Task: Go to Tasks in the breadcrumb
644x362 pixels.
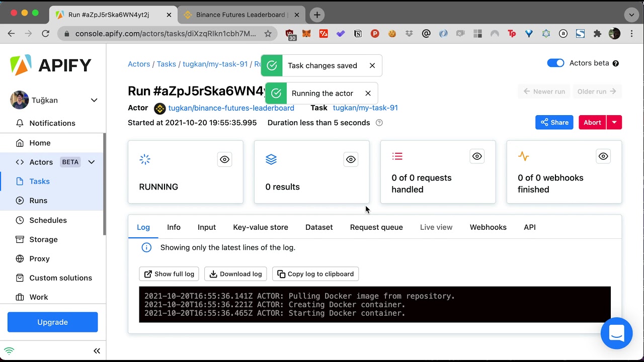Action: click(166, 64)
